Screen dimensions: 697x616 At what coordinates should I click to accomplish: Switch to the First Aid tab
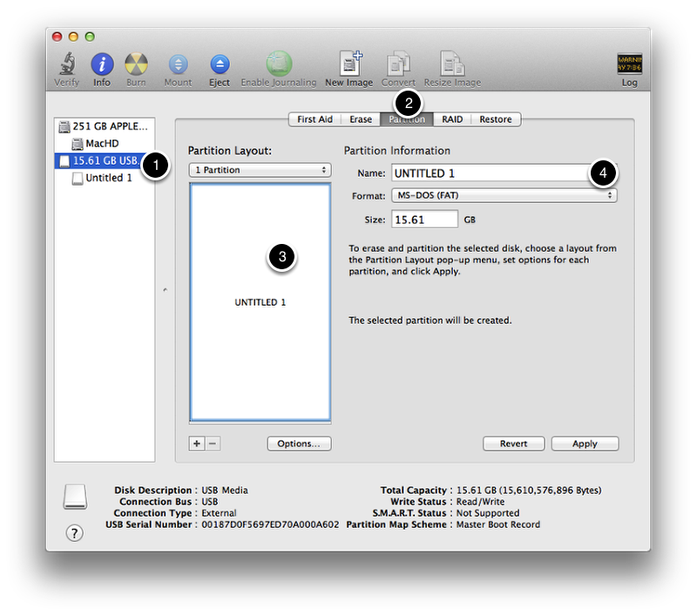click(317, 119)
